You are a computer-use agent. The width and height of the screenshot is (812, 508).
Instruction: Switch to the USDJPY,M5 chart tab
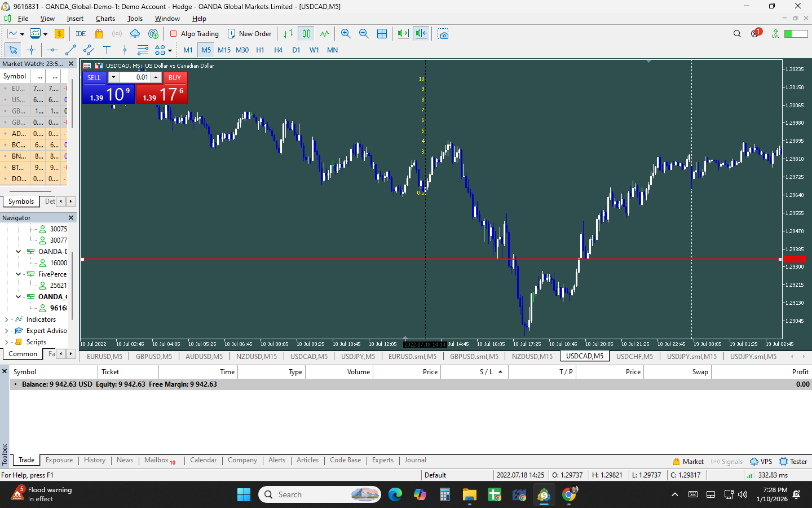358,356
